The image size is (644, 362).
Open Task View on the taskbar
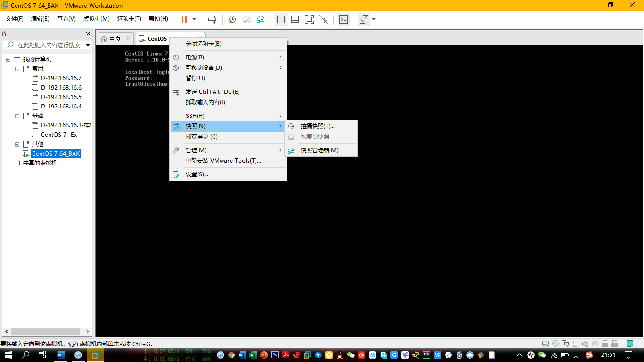pos(42,355)
